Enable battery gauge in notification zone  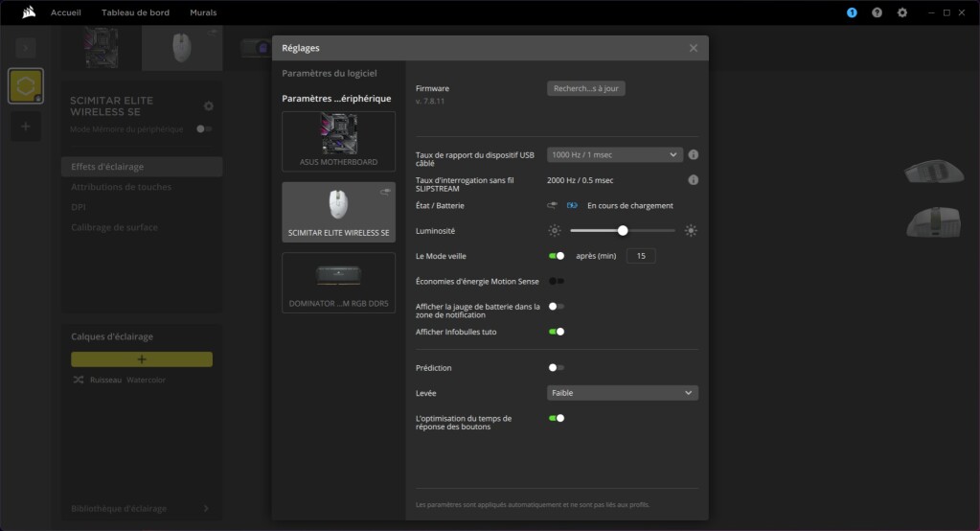point(557,307)
